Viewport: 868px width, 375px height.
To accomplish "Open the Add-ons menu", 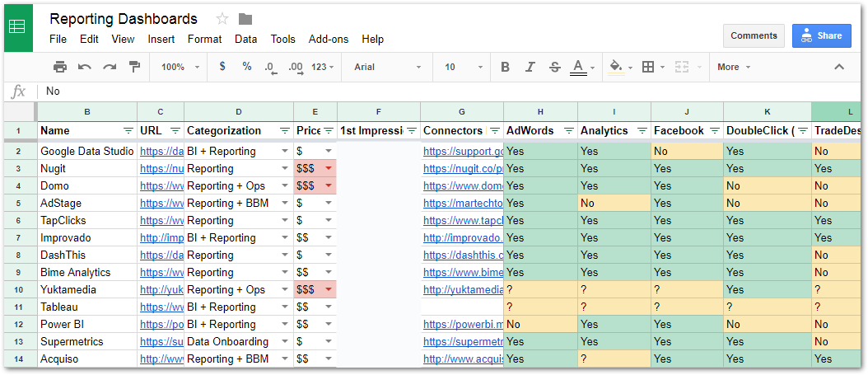I will (328, 39).
